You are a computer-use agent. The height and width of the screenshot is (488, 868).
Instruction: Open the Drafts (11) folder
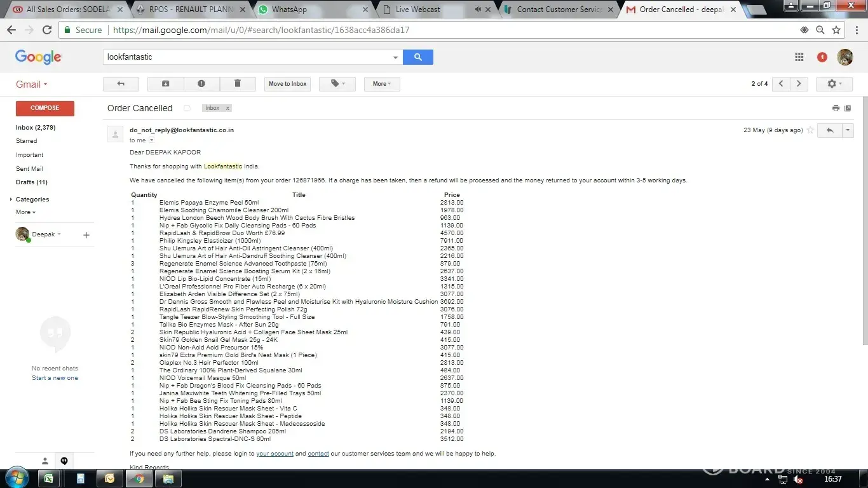32,182
